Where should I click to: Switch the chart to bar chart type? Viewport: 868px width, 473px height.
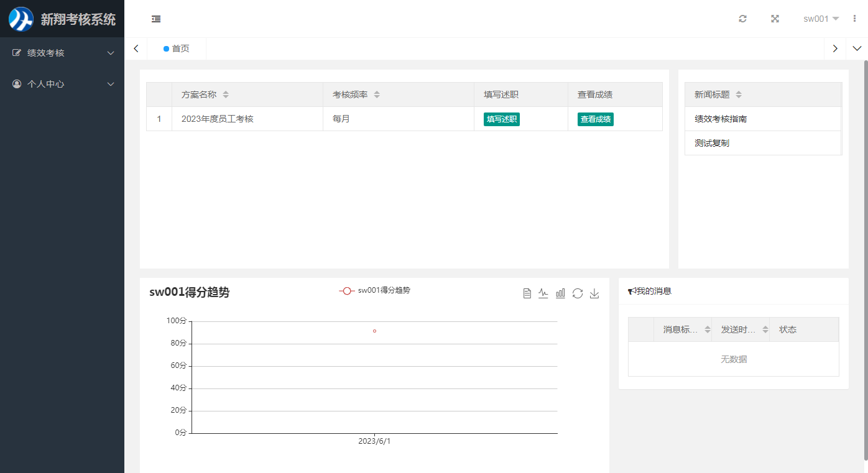click(x=560, y=293)
